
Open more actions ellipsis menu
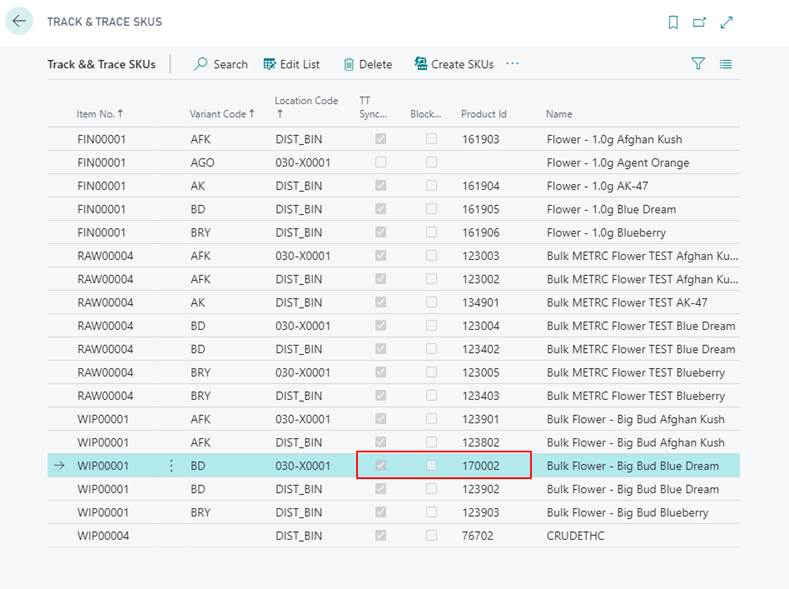coord(513,64)
